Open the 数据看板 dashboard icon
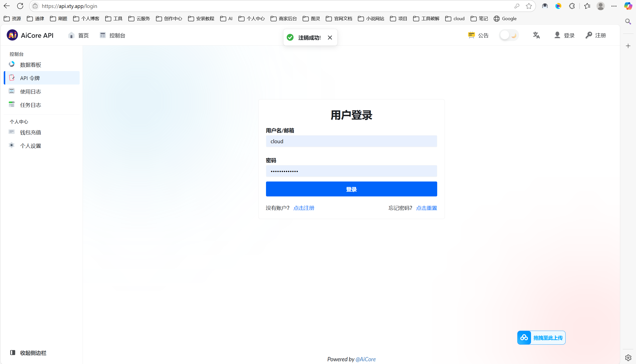Screen dimensions: 636x364 pyautogui.click(x=11, y=64)
